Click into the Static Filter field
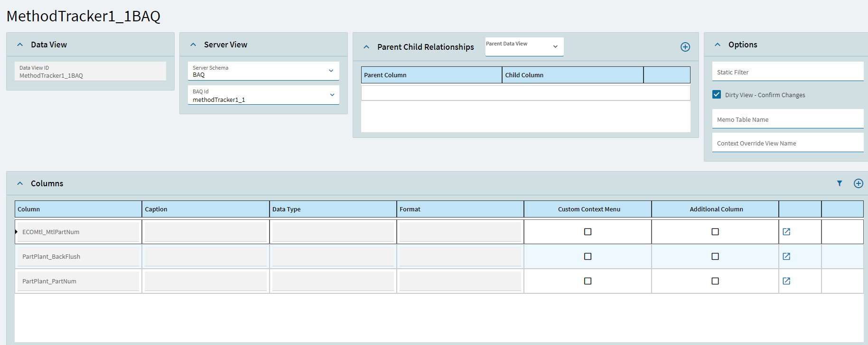This screenshot has width=868, height=345. (x=787, y=72)
